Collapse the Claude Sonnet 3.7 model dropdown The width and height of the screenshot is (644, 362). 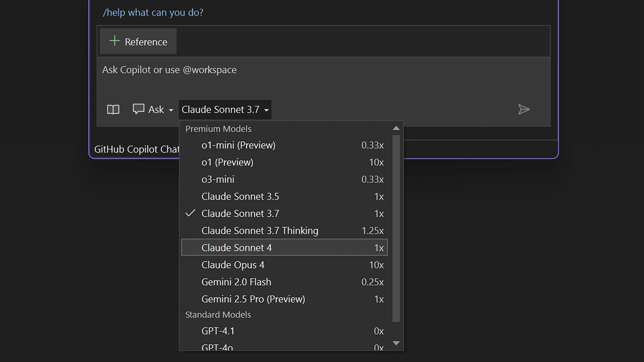225,109
